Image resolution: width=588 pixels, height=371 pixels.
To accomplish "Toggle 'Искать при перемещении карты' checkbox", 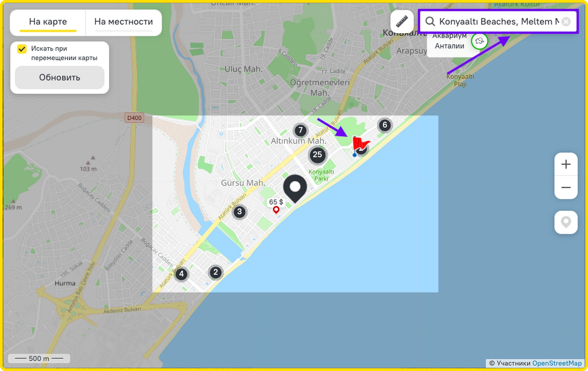I will 22,49.
